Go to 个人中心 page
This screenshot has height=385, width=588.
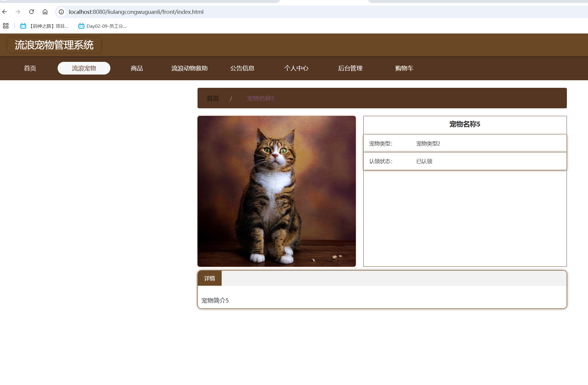pyautogui.click(x=296, y=68)
